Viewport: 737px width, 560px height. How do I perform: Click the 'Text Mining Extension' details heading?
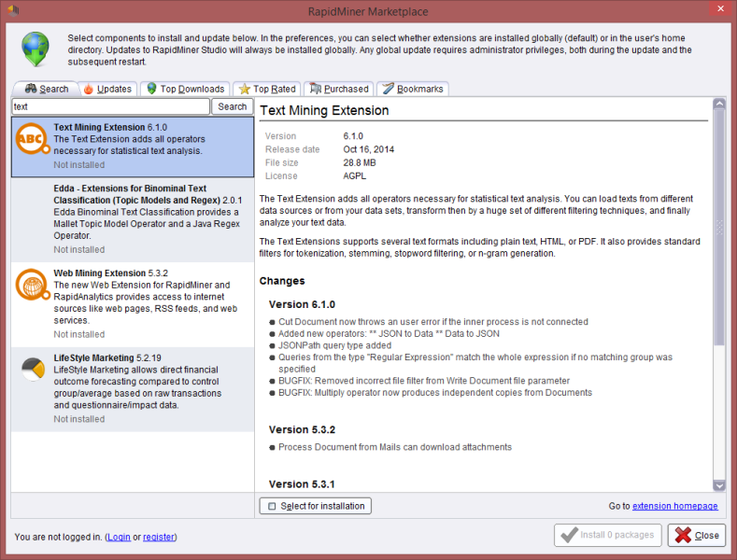tap(324, 110)
